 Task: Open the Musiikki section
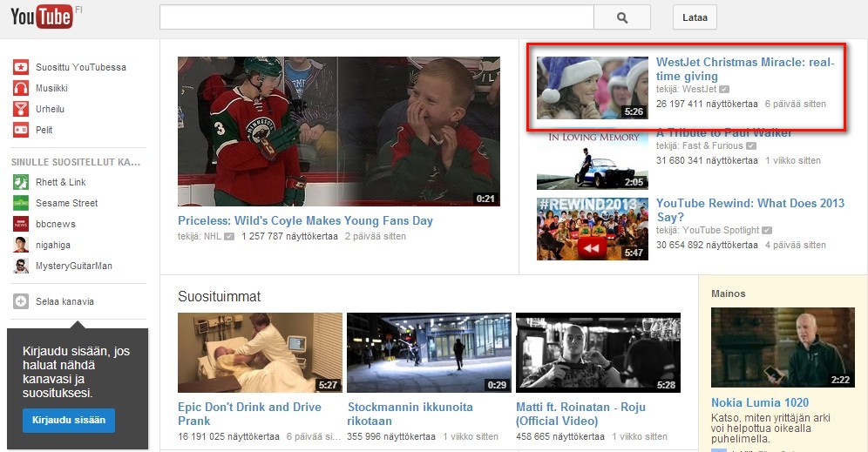(51, 88)
